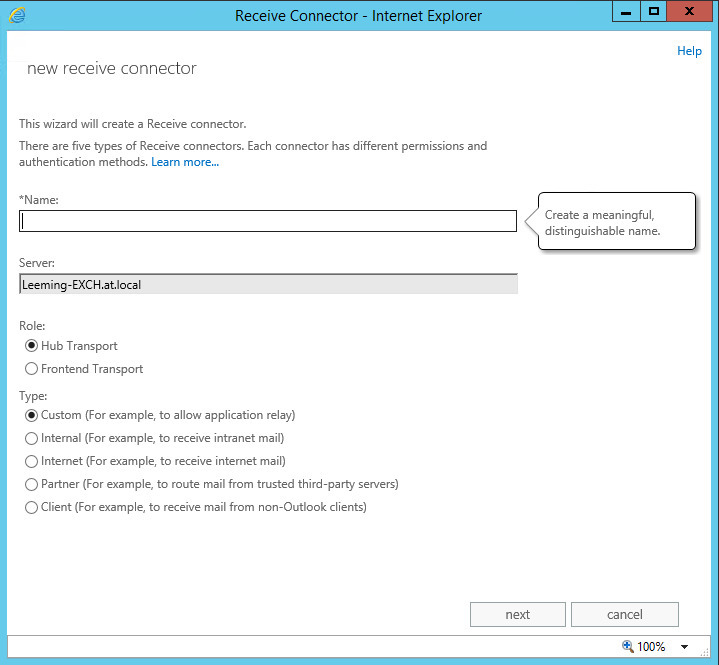The image size is (719, 665).
Task: Choose the Custom connector type
Action: 31,415
